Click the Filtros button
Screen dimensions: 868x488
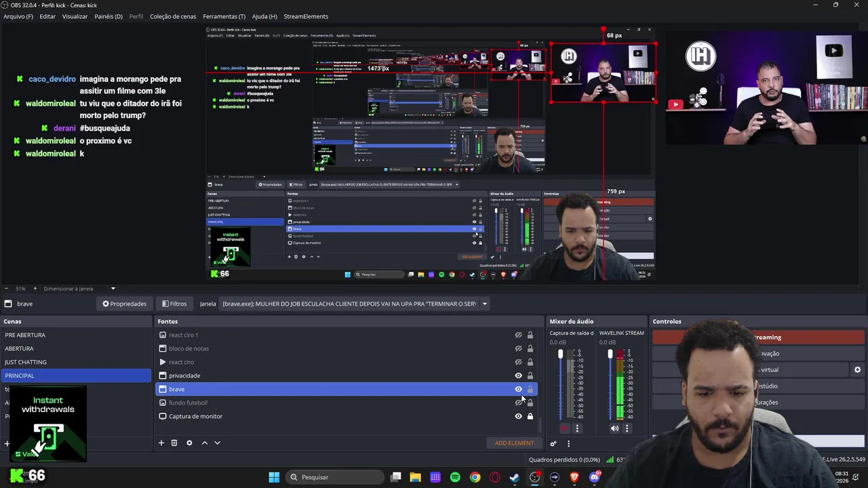point(174,304)
